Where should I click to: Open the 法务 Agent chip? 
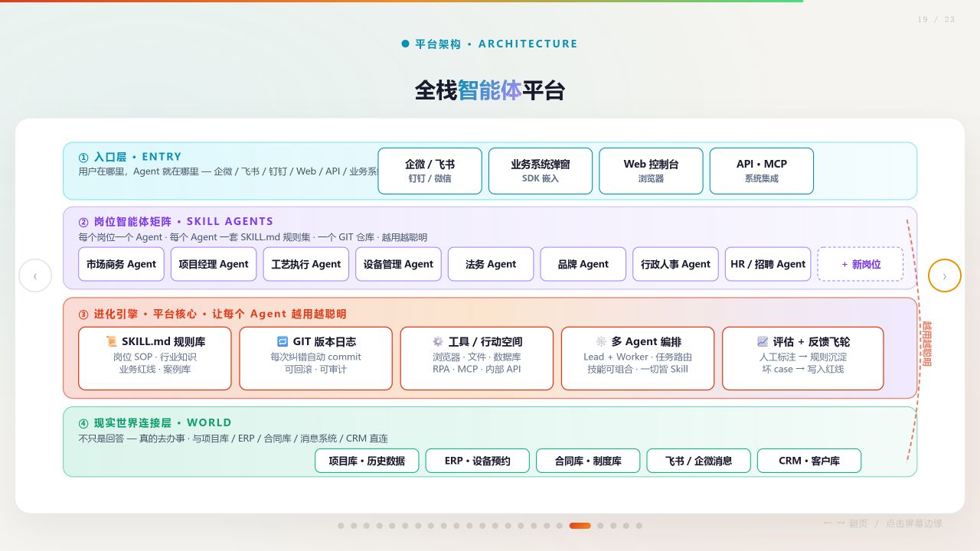click(x=491, y=264)
